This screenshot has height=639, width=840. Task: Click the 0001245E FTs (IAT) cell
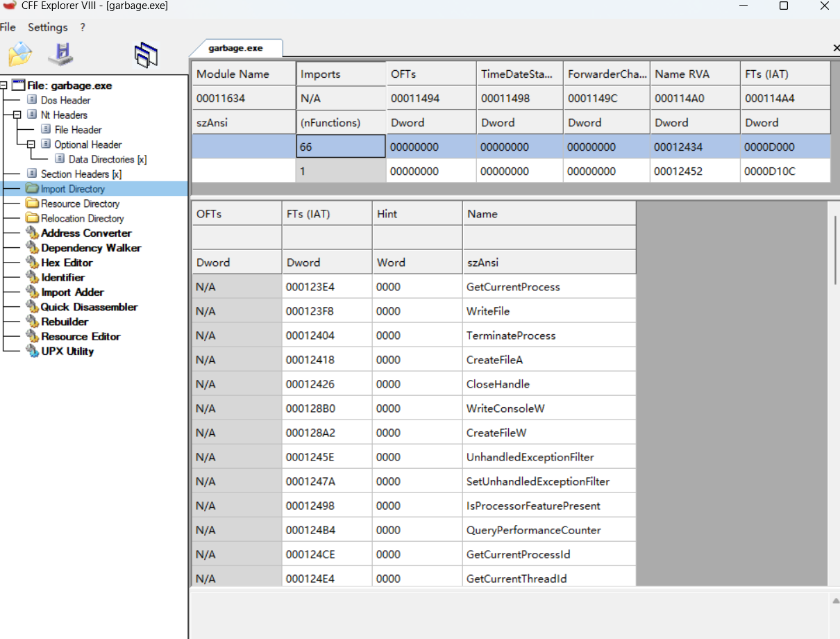[x=327, y=457]
